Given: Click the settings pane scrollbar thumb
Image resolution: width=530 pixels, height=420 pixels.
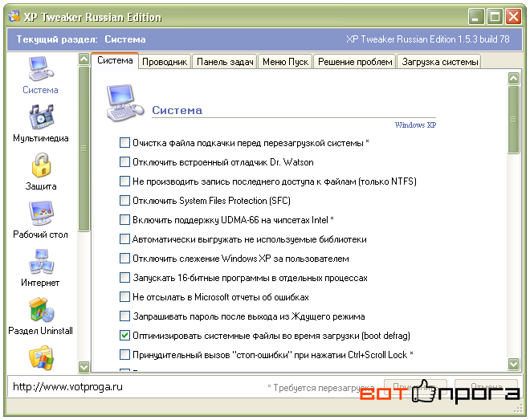Looking at the screenshot, I should coord(513,120).
